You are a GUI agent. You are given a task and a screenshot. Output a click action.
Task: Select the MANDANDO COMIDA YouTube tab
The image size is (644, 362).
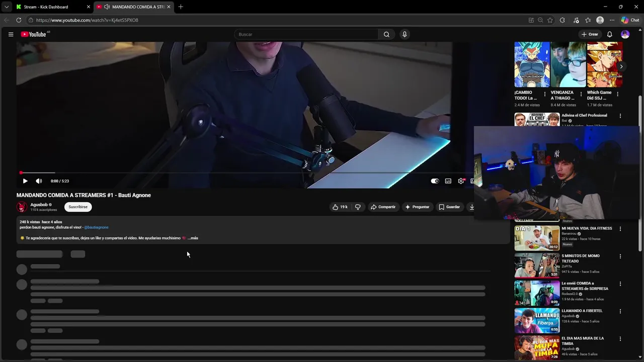pyautogui.click(x=134, y=7)
